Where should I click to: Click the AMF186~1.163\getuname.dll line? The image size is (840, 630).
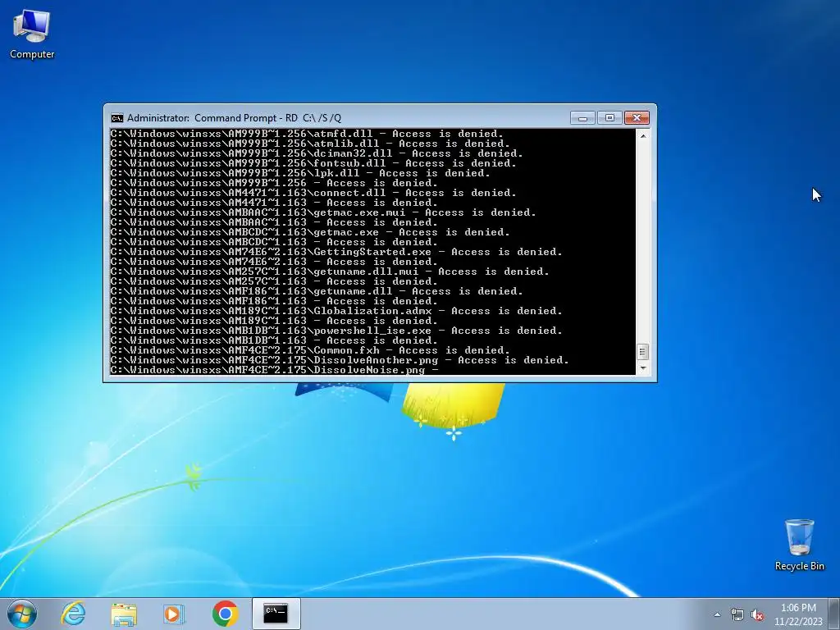(x=317, y=291)
